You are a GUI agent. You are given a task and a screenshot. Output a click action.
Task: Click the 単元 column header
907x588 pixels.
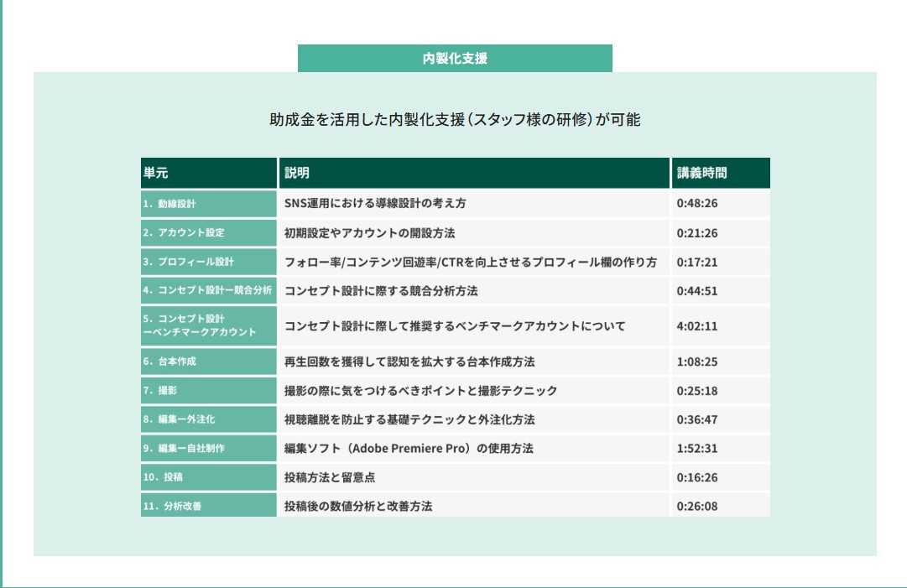click(209, 173)
